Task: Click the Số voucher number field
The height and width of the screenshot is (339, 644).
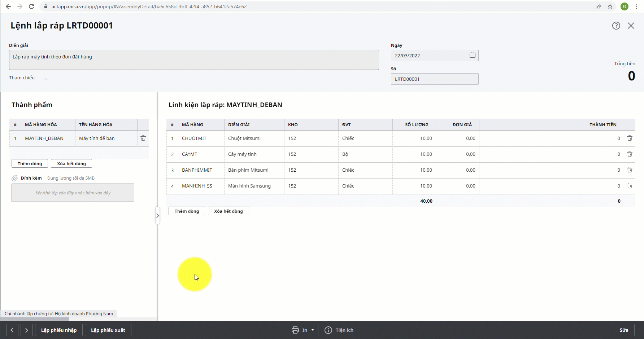Action: pyautogui.click(x=435, y=79)
